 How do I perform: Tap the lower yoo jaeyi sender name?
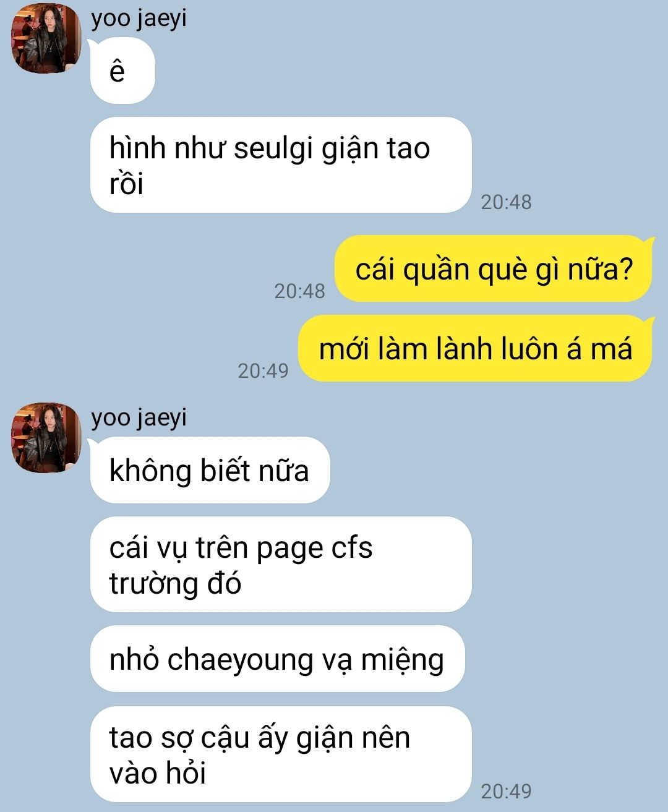(139, 418)
